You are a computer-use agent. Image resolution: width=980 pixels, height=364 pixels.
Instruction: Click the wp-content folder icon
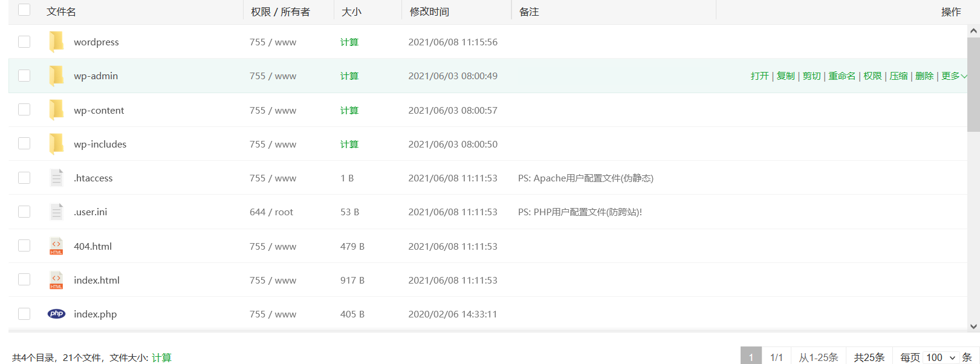(56, 110)
